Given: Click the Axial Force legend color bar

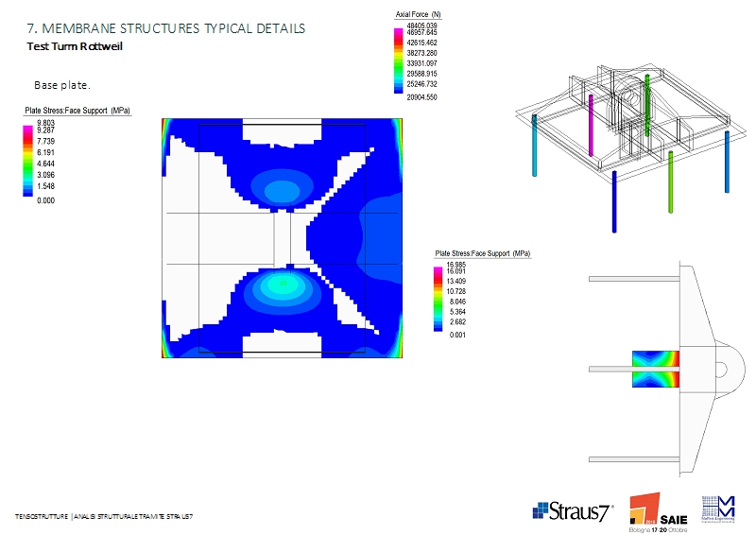Looking at the screenshot, I should (x=398, y=60).
